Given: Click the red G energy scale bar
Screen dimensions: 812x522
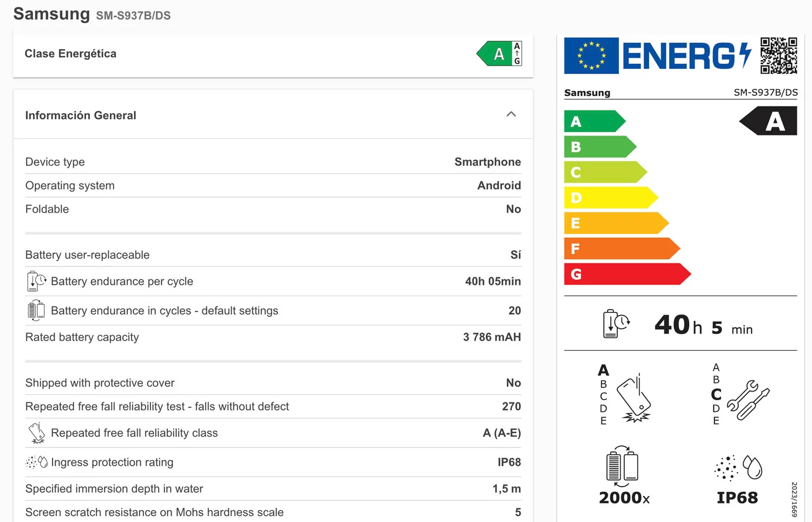Looking at the screenshot, I should [x=627, y=274].
